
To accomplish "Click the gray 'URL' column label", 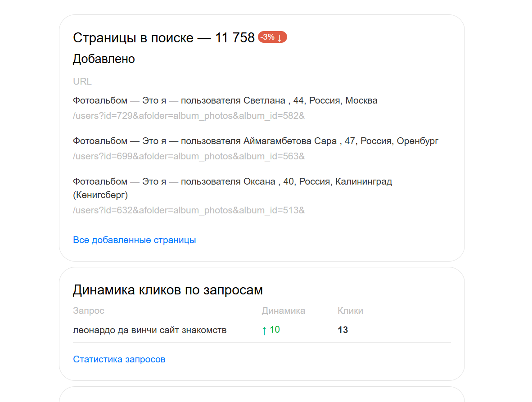I will pos(82,81).
